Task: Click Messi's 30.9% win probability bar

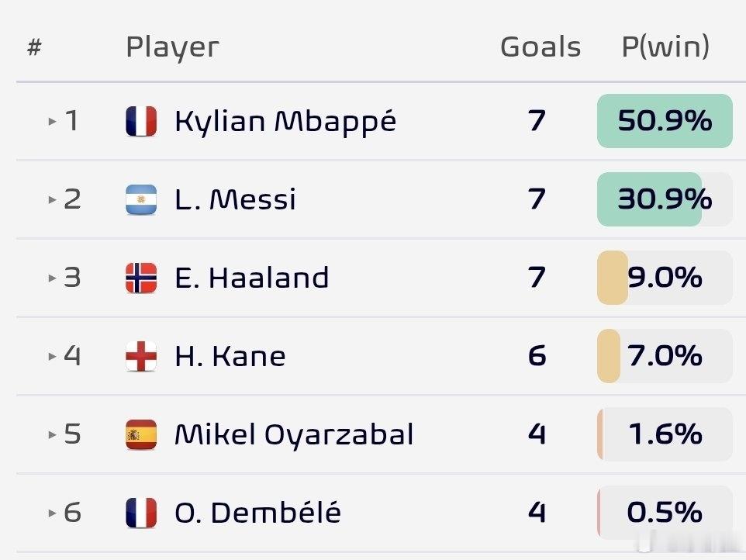Action: coord(665,199)
